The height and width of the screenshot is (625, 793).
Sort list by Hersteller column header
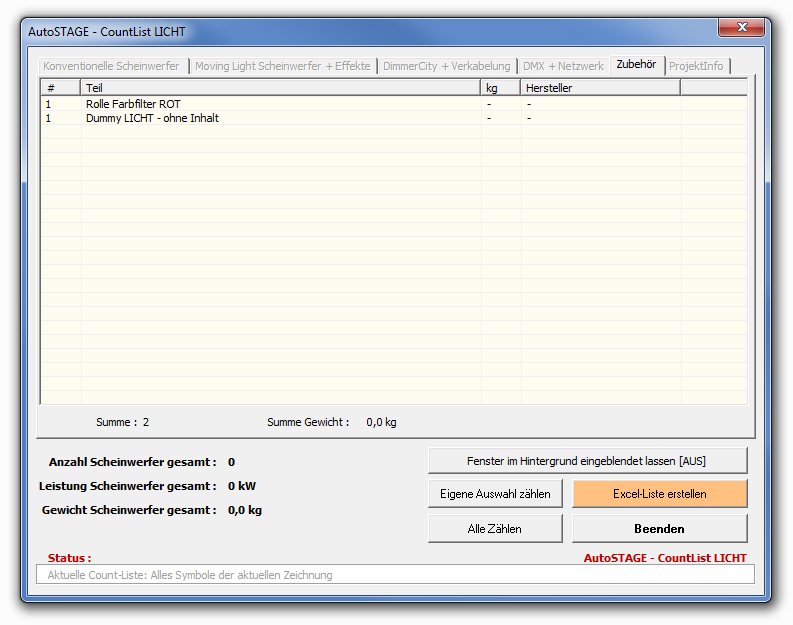pos(600,88)
